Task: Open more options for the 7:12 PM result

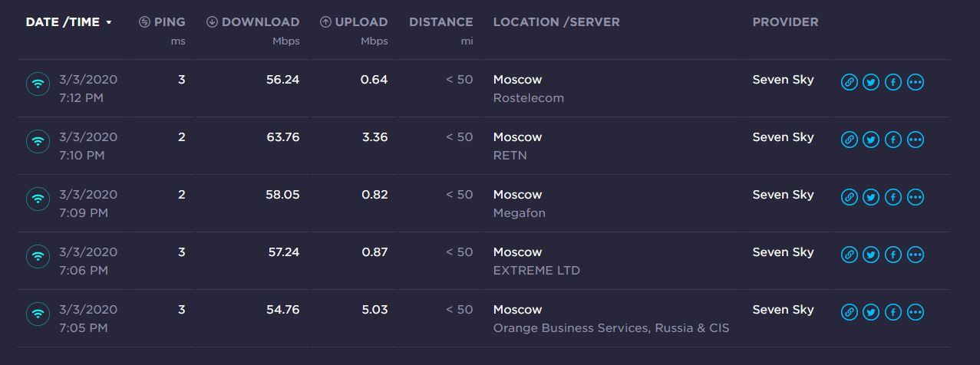Action: 915,82
